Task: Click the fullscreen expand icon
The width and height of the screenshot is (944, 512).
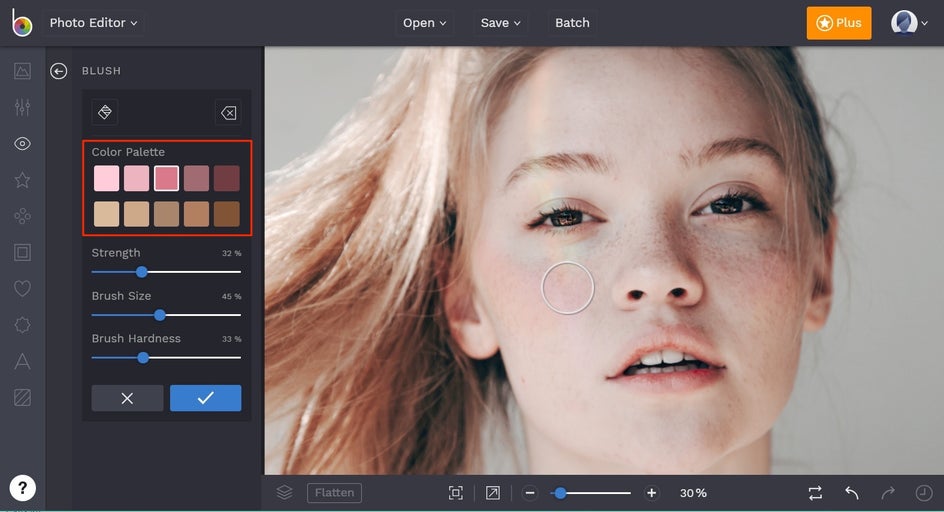Action: click(x=492, y=493)
